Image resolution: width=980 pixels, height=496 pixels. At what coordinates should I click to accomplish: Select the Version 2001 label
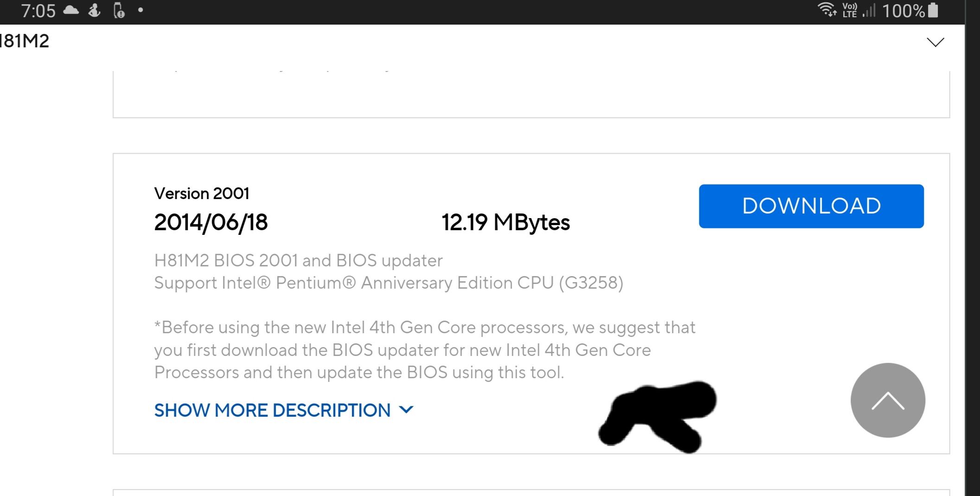pos(202,193)
